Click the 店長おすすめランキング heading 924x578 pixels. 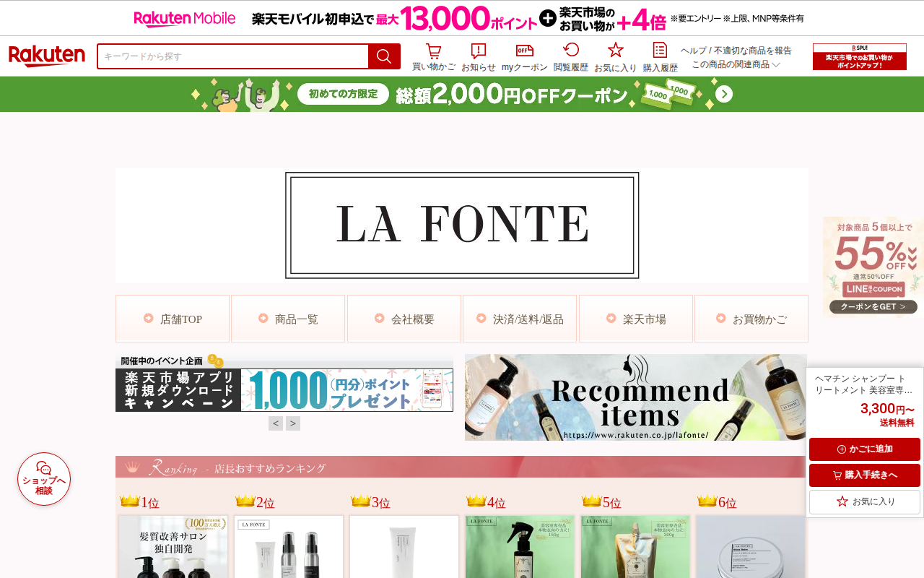(270, 468)
